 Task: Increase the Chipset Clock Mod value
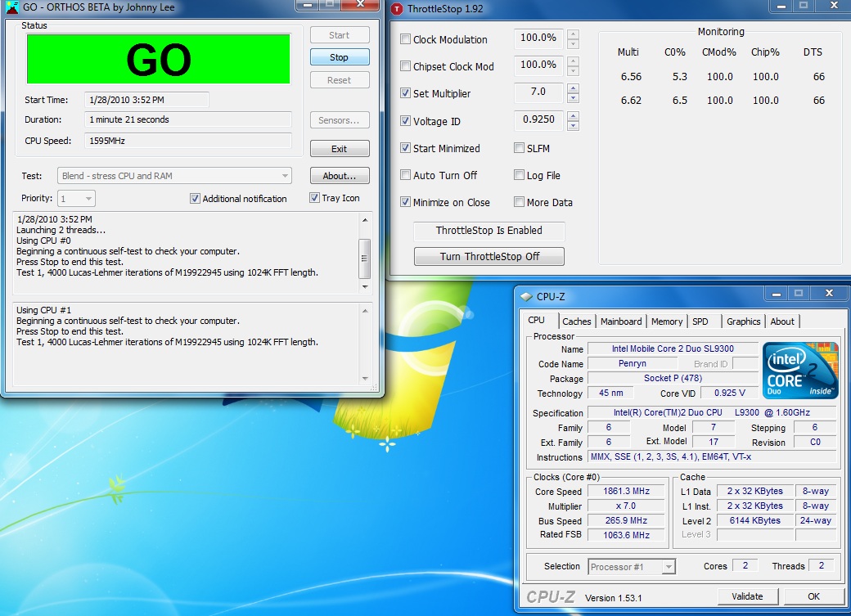pos(573,61)
